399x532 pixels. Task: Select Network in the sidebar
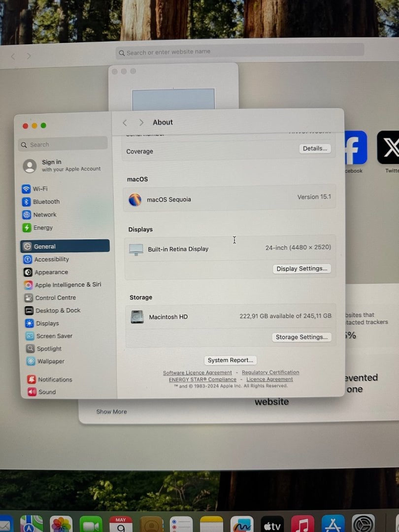coord(39,215)
